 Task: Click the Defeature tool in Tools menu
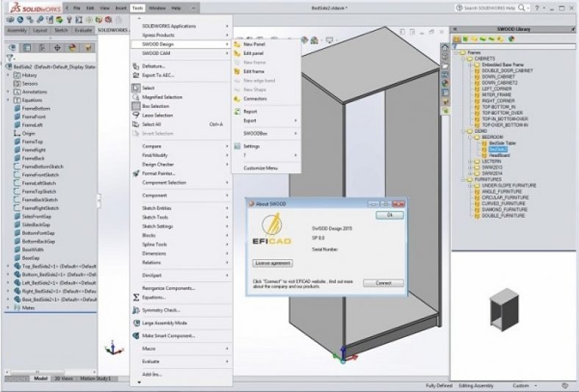point(154,66)
